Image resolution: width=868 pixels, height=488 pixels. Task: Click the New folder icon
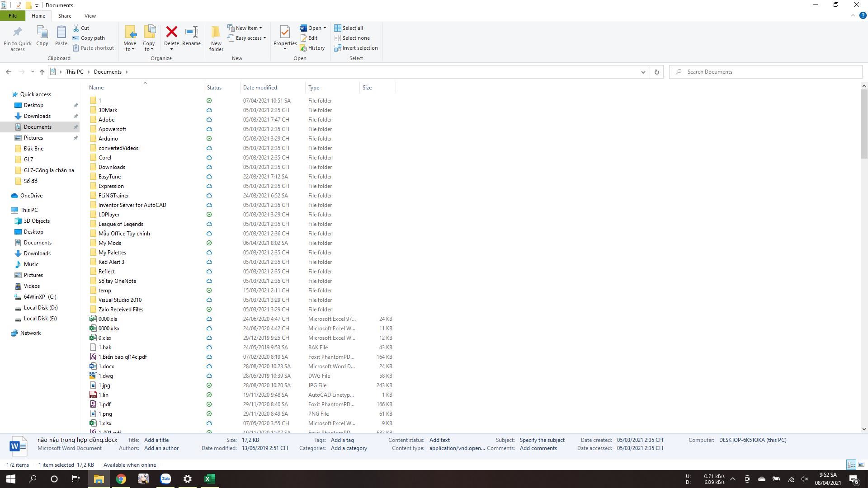point(216,32)
